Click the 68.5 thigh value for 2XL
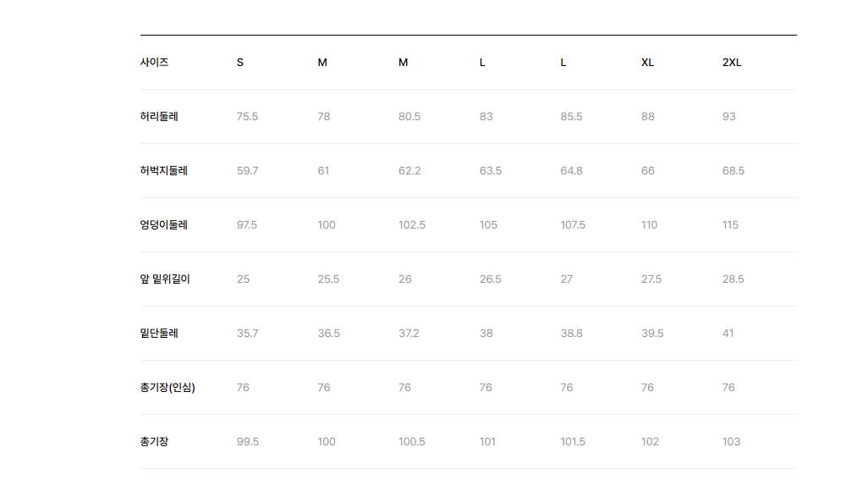 click(733, 171)
